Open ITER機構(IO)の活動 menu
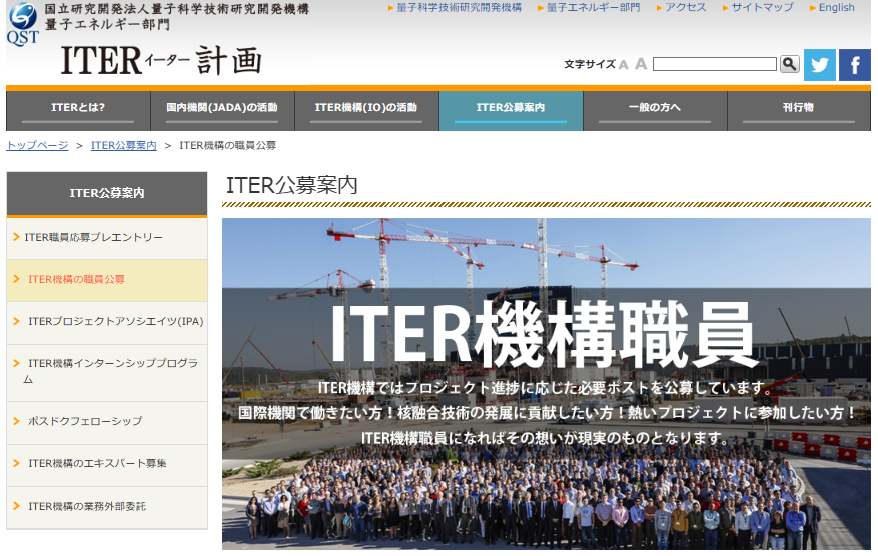This screenshot has height=556, width=878. (x=366, y=111)
